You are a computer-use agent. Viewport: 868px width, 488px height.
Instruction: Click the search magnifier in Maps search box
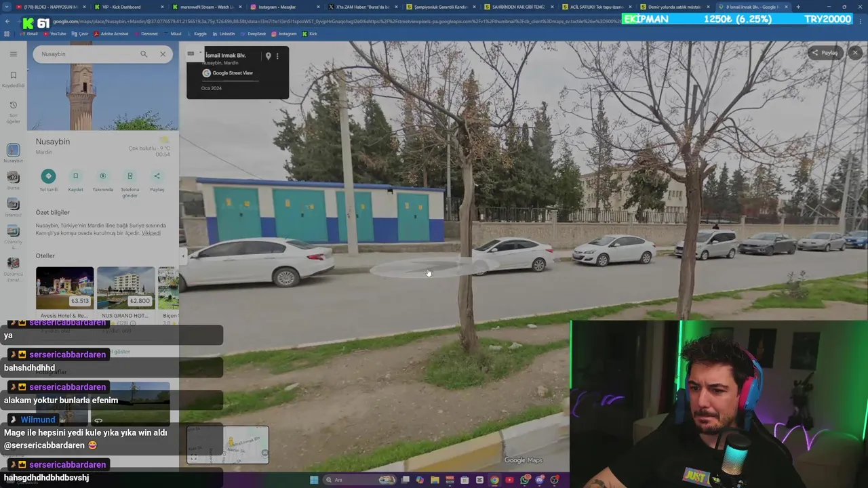144,54
